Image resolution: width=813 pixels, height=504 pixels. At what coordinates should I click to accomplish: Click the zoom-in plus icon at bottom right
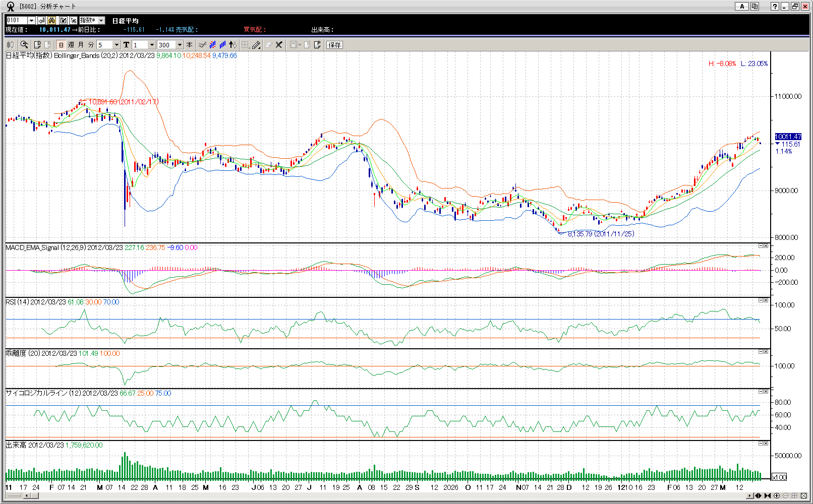point(777,496)
